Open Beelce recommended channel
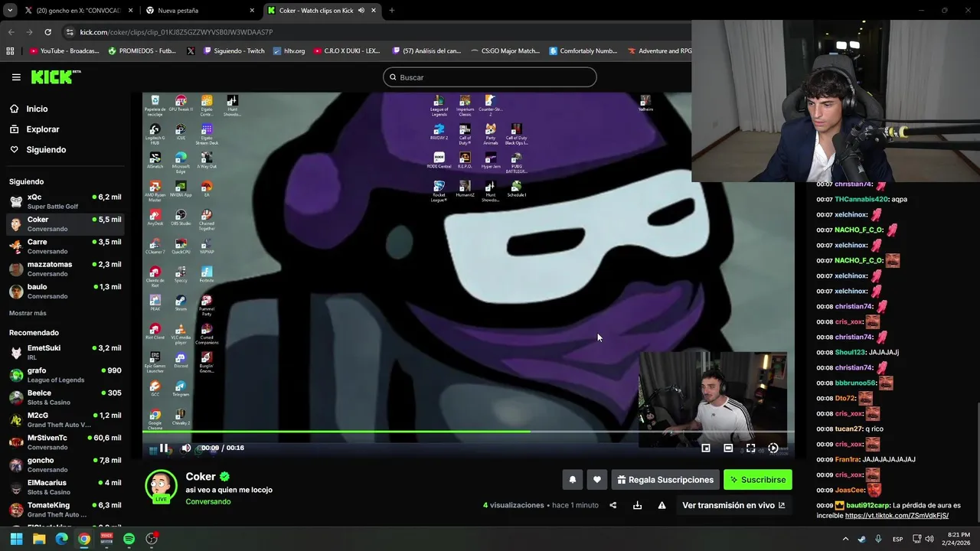This screenshot has width=980, height=551. (x=65, y=397)
